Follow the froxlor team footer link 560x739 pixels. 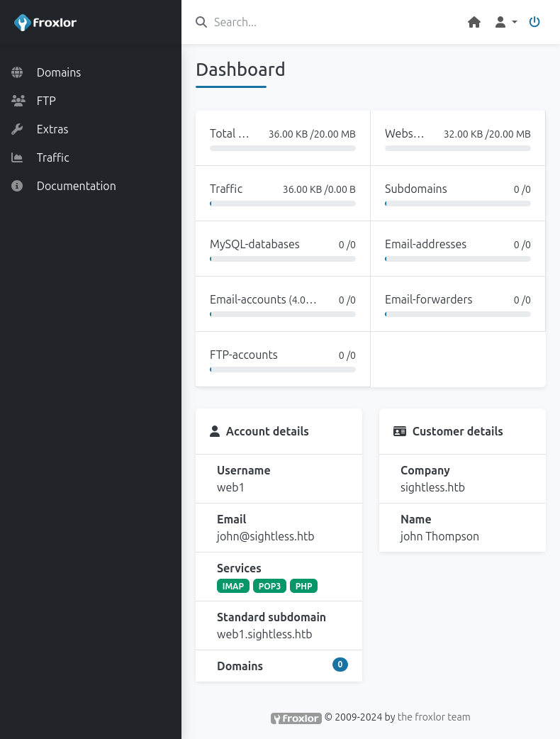[434, 717]
